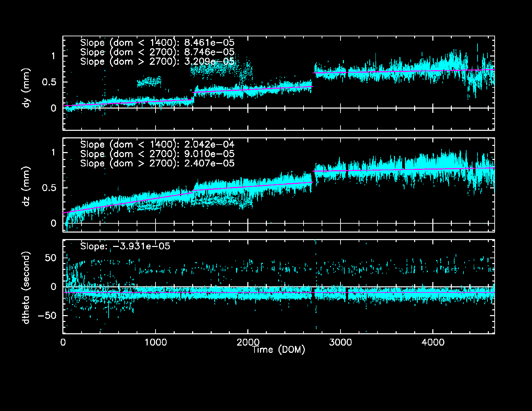Click the 0.5 tick label on dy axis
Image resolution: width=532 pixels, height=411 pixels.
point(49,82)
